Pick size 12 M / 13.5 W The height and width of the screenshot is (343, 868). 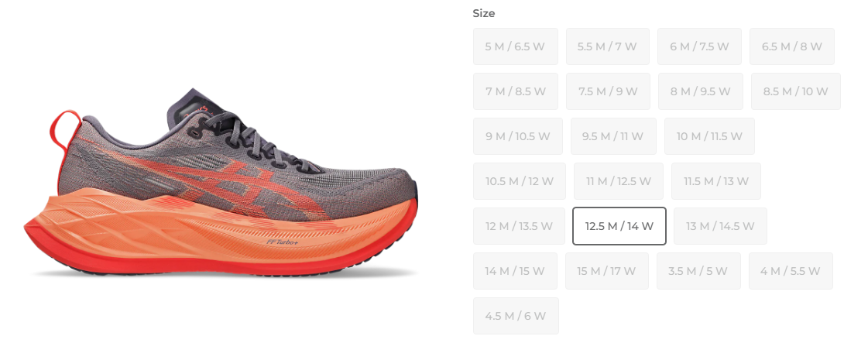(519, 226)
